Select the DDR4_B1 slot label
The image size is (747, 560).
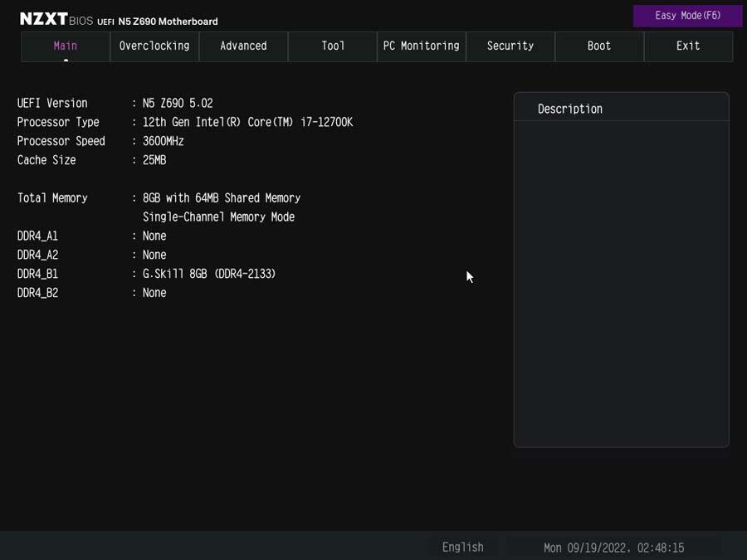37,275
